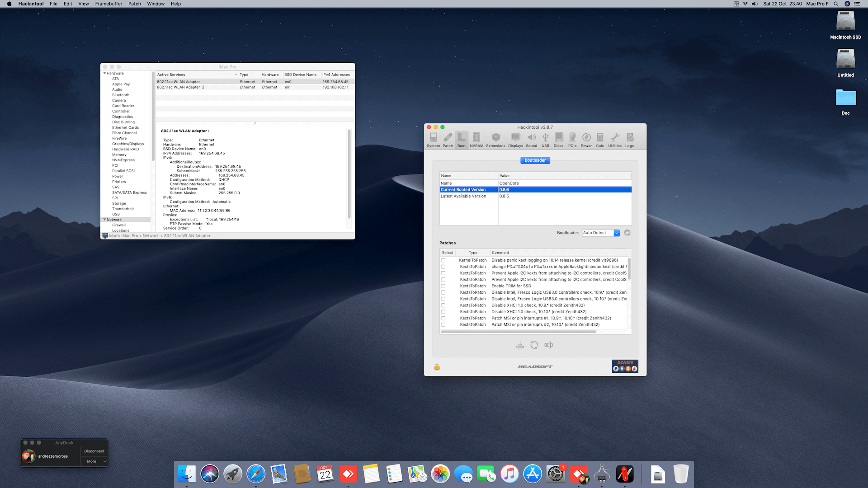
Task: Tick checkbox for Patch MSI interrupts #1
Action: (x=443, y=318)
